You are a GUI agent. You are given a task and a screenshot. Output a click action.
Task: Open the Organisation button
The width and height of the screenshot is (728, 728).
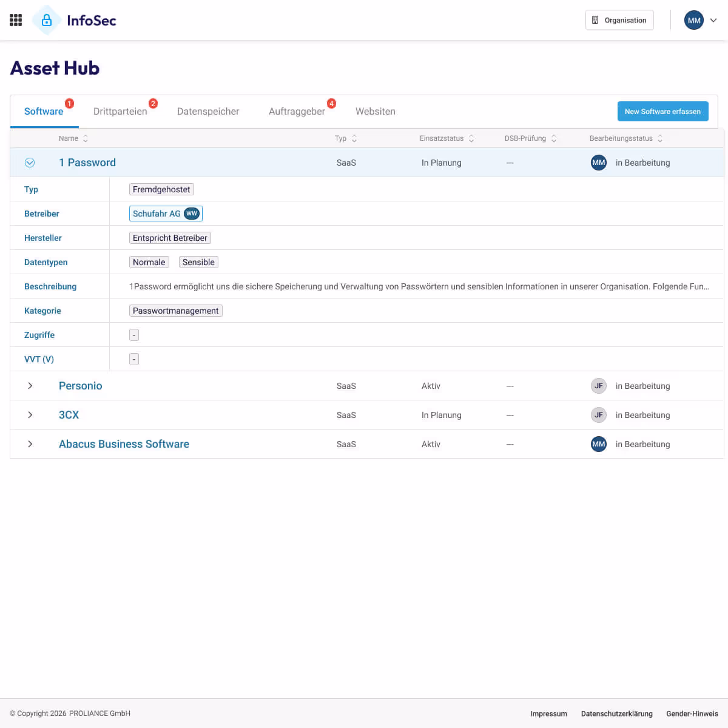point(619,20)
